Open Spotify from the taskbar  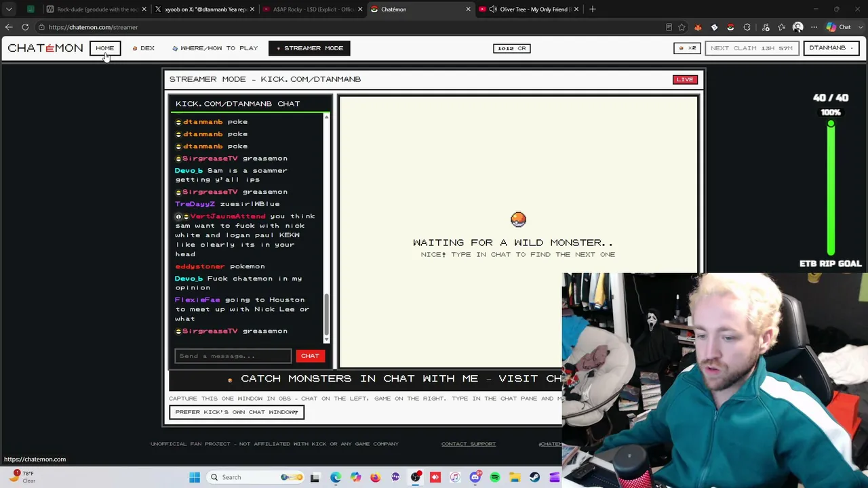(x=495, y=477)
